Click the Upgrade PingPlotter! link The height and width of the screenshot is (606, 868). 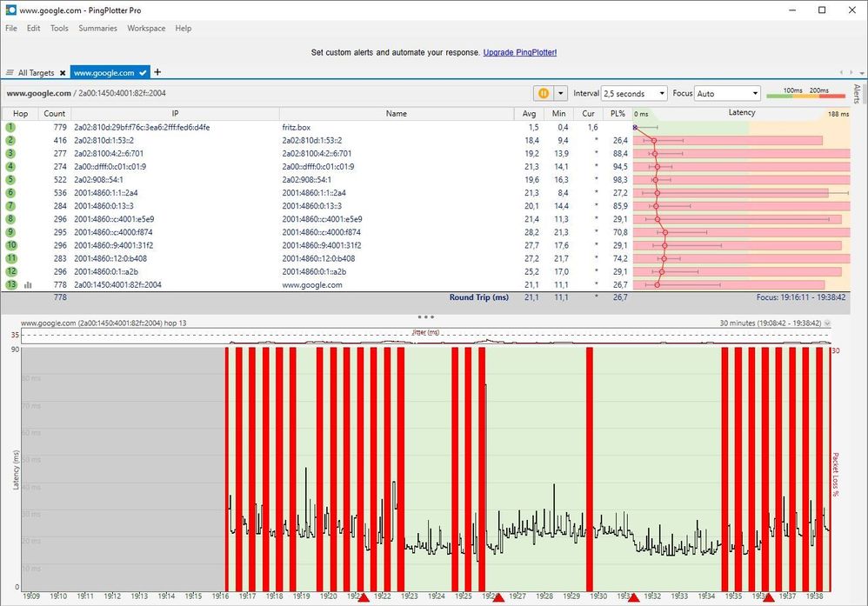click(x=519, y=53)
